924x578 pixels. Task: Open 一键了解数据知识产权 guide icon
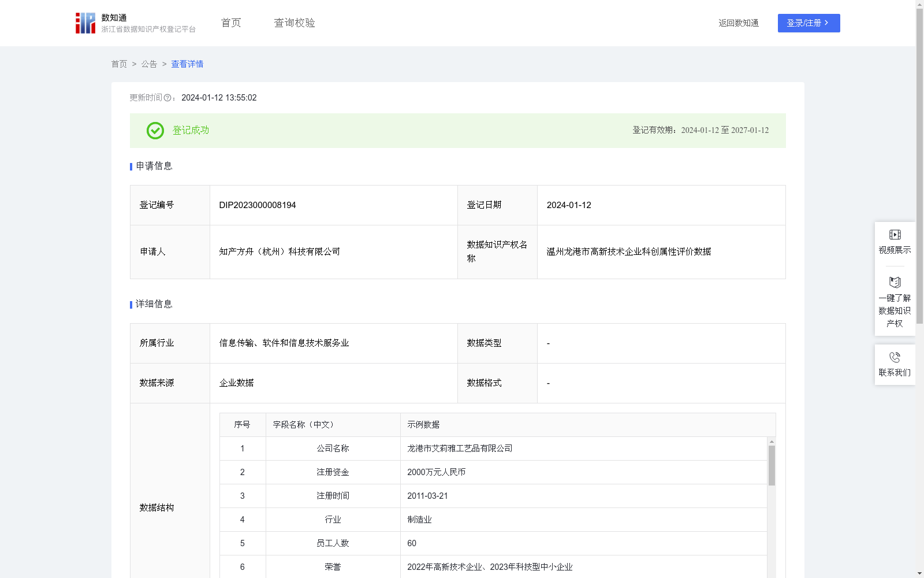(895, 283)
